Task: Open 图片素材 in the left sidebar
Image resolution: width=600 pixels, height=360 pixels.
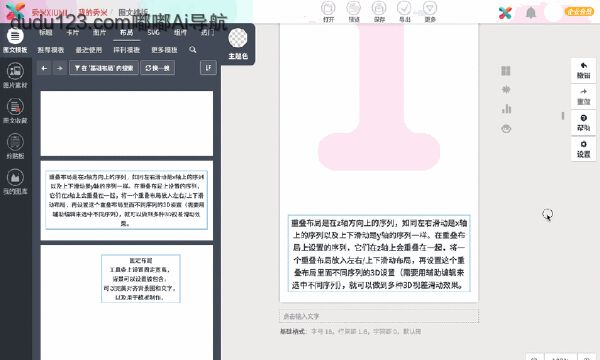Action: (x=15, y=75)
